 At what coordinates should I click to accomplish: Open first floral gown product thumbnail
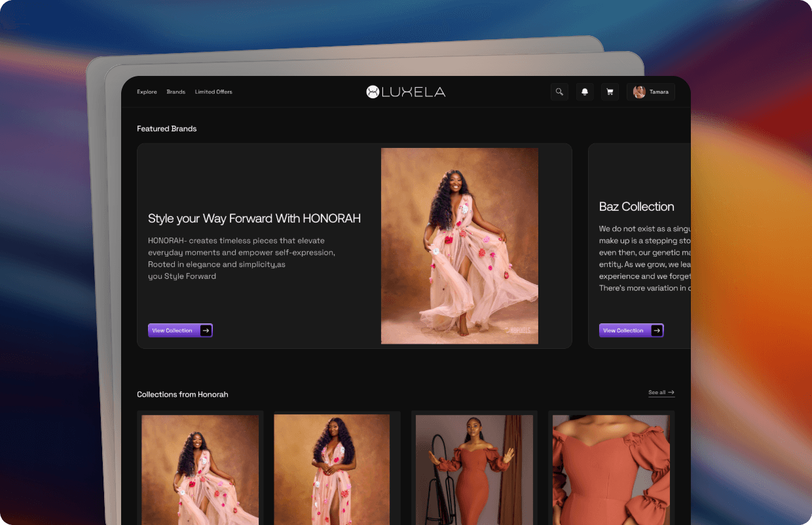tap(200, 468)
